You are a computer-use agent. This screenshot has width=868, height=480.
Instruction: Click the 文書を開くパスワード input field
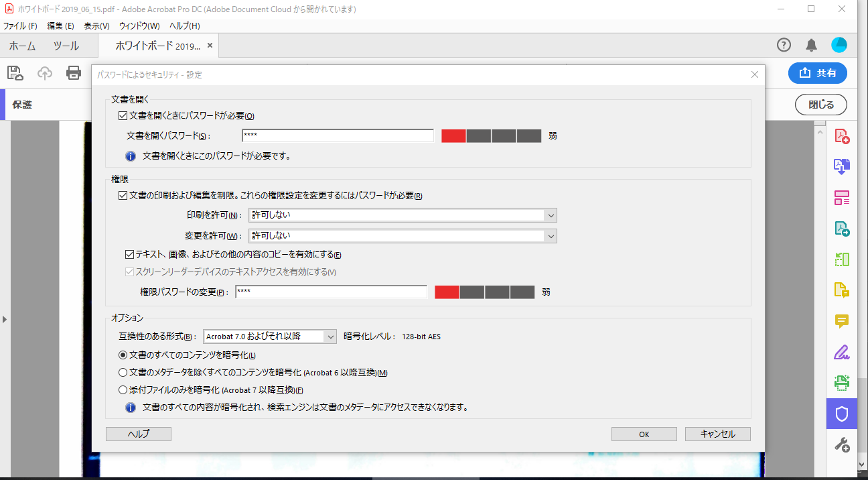(338, 135)
